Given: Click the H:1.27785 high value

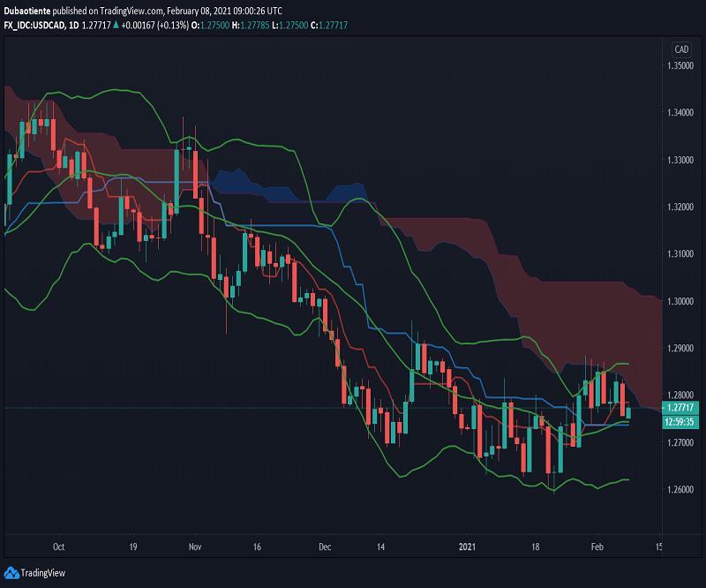Looking at the screenshot, I should [x=251, y=26].
